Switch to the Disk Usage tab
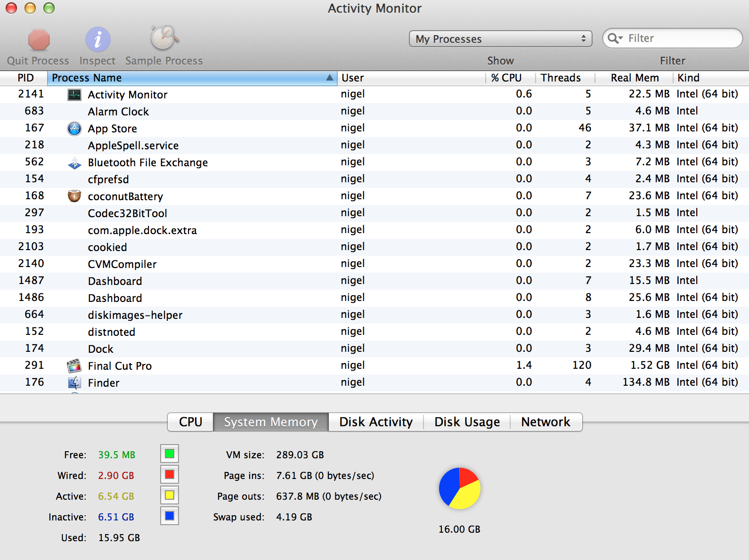Viewport: 749px width, 560px height. 467,422
